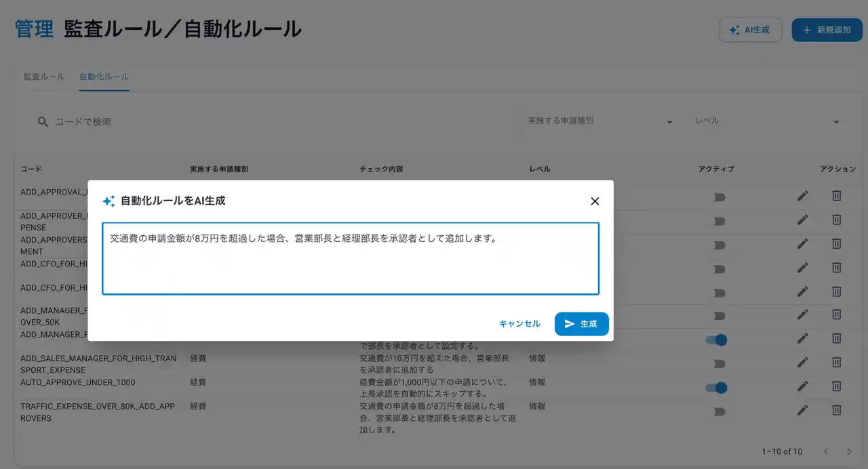Click the 新規追加 plus button

(x=827, y=30)
